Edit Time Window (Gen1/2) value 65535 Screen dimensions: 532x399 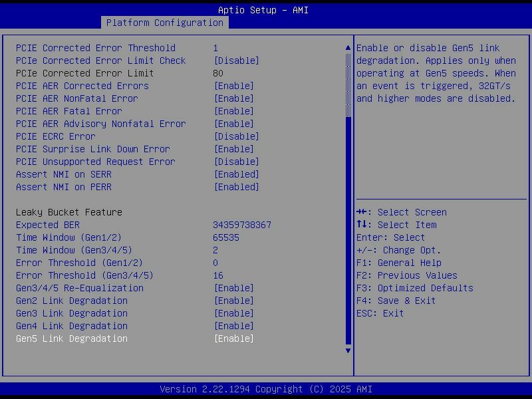pos(226,237)
